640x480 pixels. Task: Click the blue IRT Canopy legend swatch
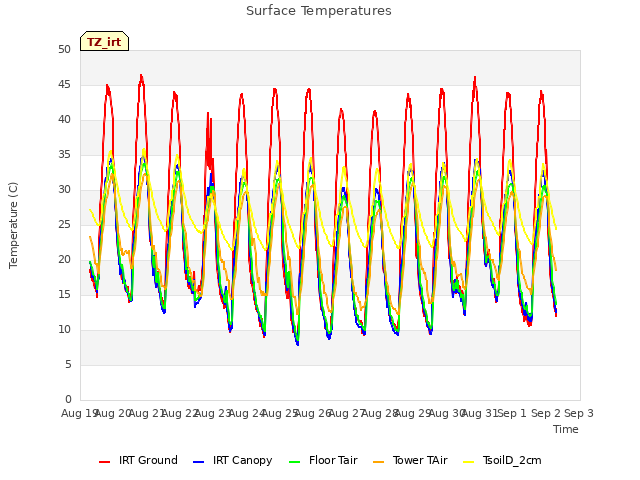(198, 462)
